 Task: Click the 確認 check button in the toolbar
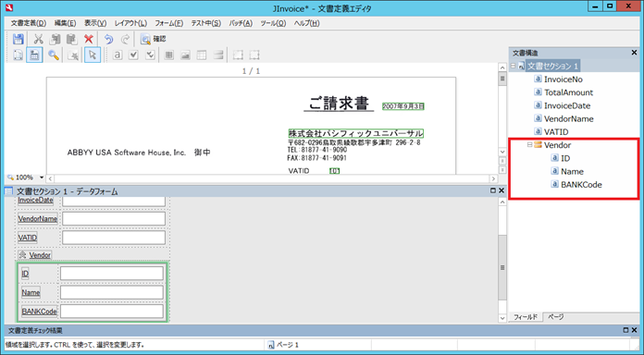coord(153,39)
